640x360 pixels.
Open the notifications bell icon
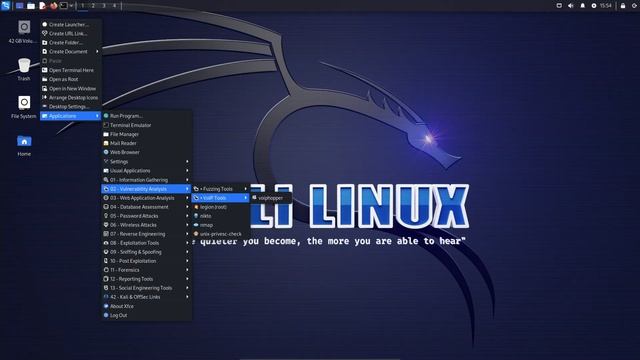coord(582,6)
